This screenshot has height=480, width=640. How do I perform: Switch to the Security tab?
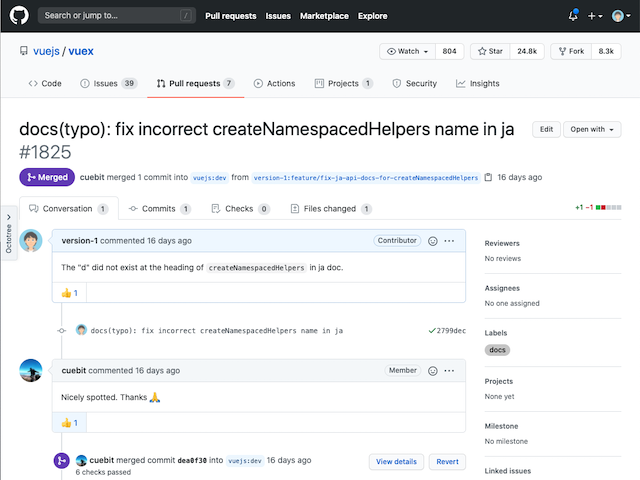[415, 83]
